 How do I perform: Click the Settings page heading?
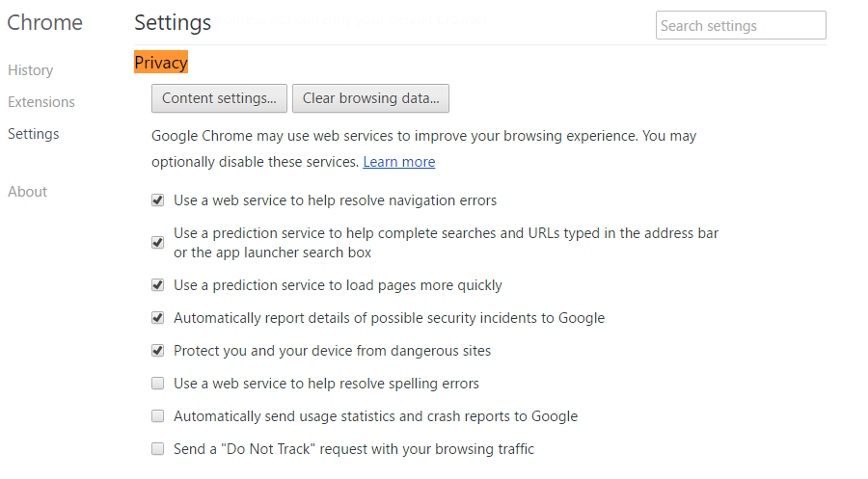point(173,23)
